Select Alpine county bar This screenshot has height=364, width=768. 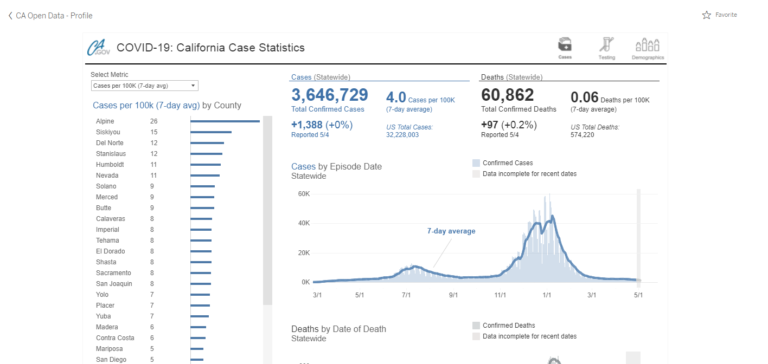click(x=225, y=121)
